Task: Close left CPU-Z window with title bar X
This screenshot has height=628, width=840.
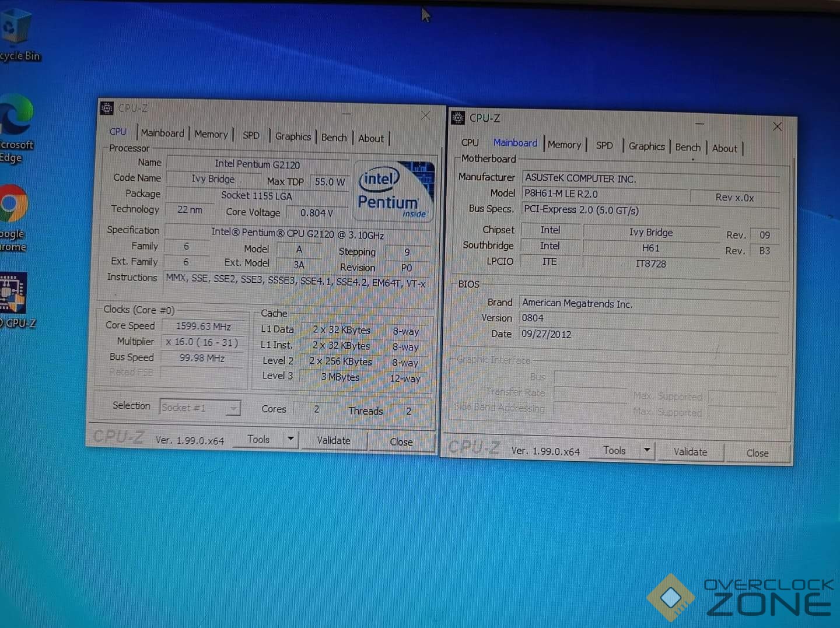Action: tap(425, 115)
